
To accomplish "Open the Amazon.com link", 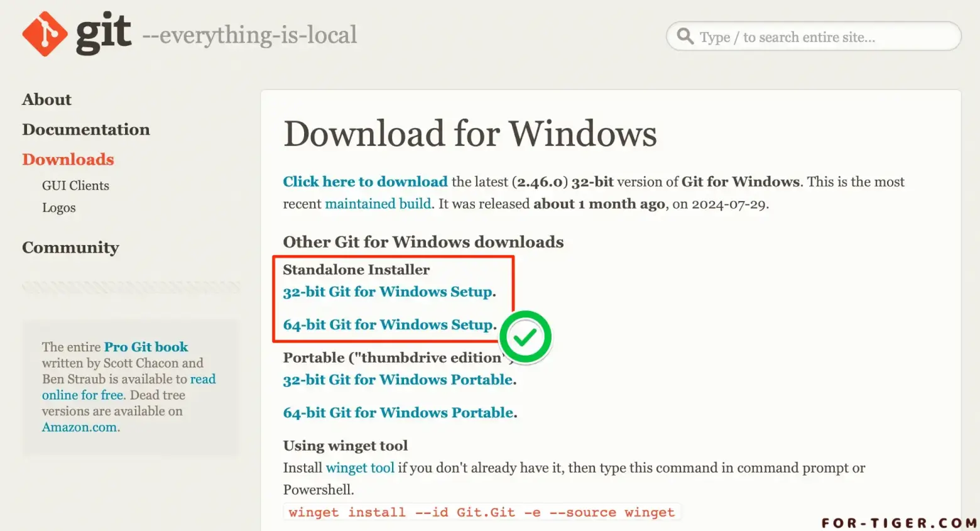I will click(x=79, y=427).
